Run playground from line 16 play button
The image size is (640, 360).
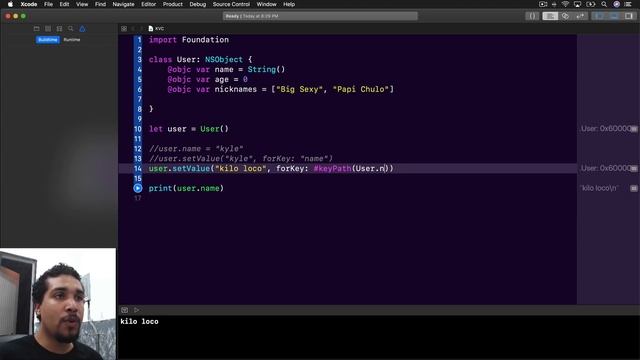[138, 188]
